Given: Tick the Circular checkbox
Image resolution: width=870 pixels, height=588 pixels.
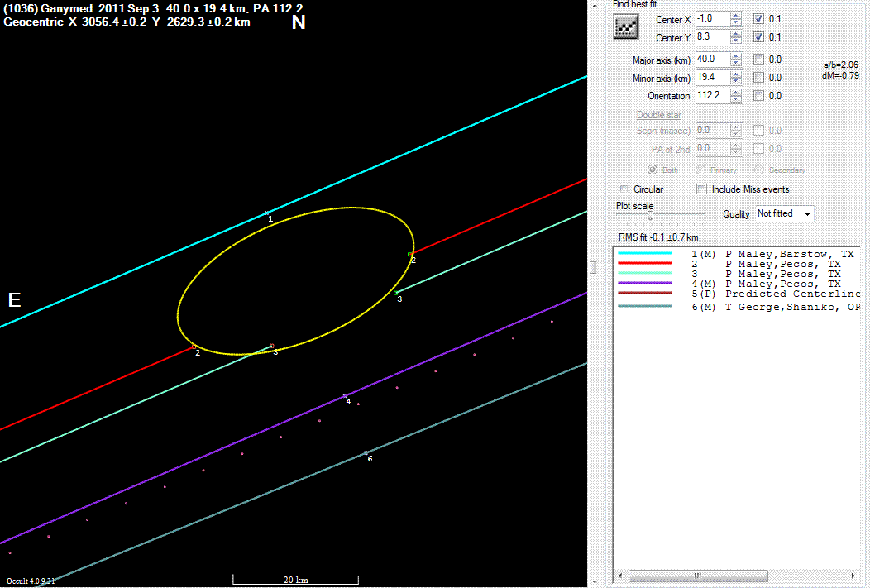Looking at the screenshot, I should [x=624, y=189].
